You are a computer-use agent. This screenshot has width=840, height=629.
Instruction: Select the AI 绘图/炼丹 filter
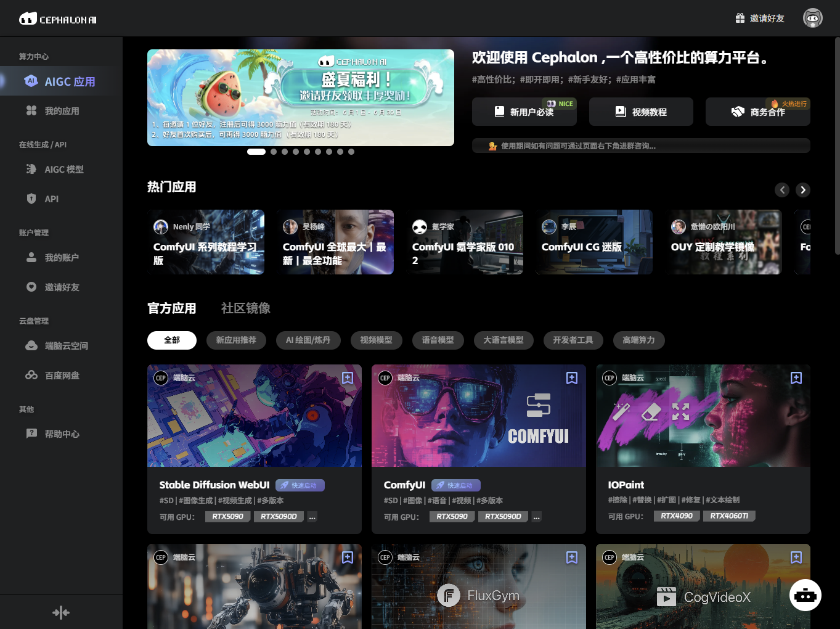[x=309, y=340]
